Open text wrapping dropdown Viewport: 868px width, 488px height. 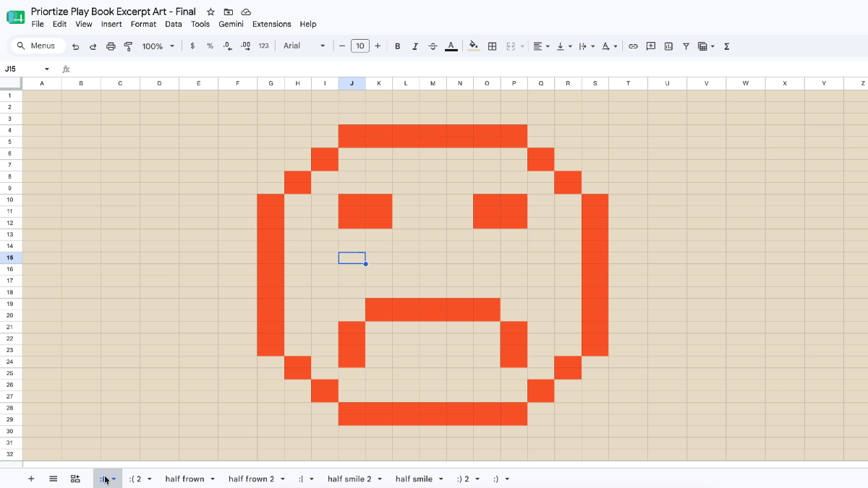pos(587,46)
